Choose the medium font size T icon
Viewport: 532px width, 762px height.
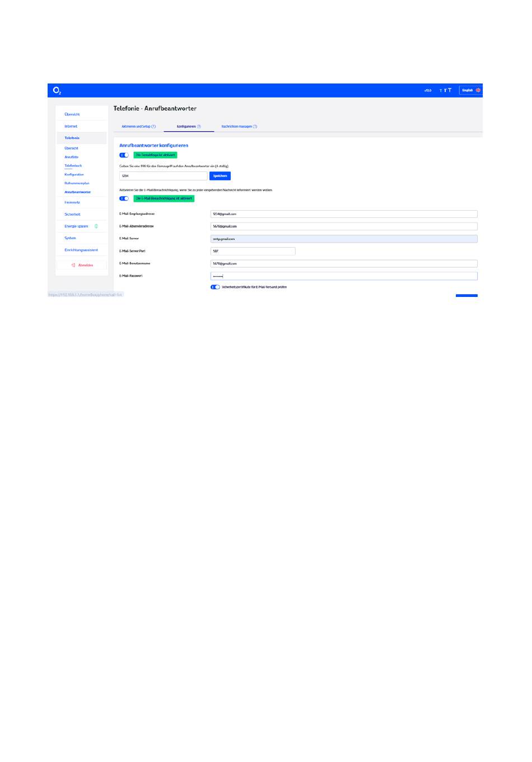pyautogui.click(x=445, y=90)
